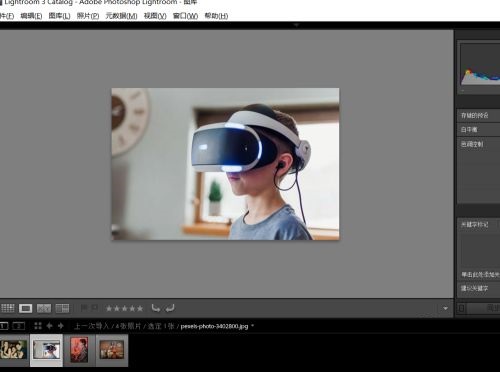Click the 单击此处添加关键字 keyword field
The height and width of the screenshot is (372, 500).
coord(479,275)
